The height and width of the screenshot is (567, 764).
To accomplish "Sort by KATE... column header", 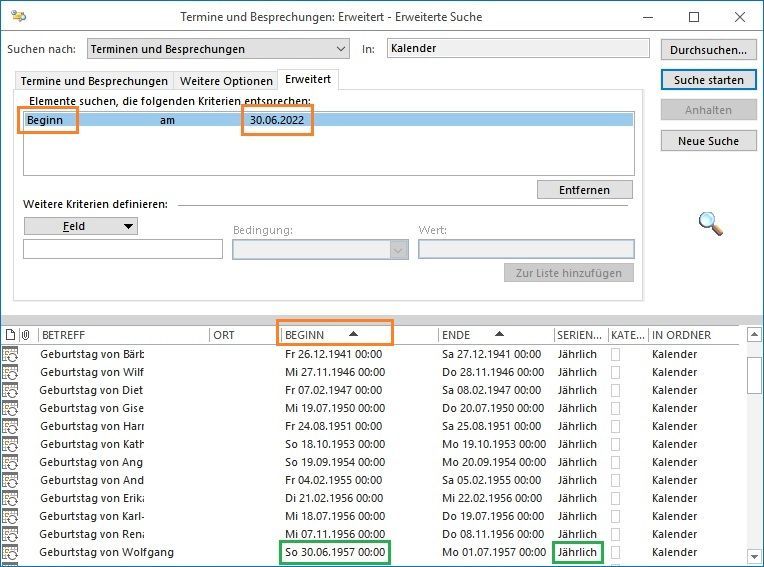I will point(628,335).
